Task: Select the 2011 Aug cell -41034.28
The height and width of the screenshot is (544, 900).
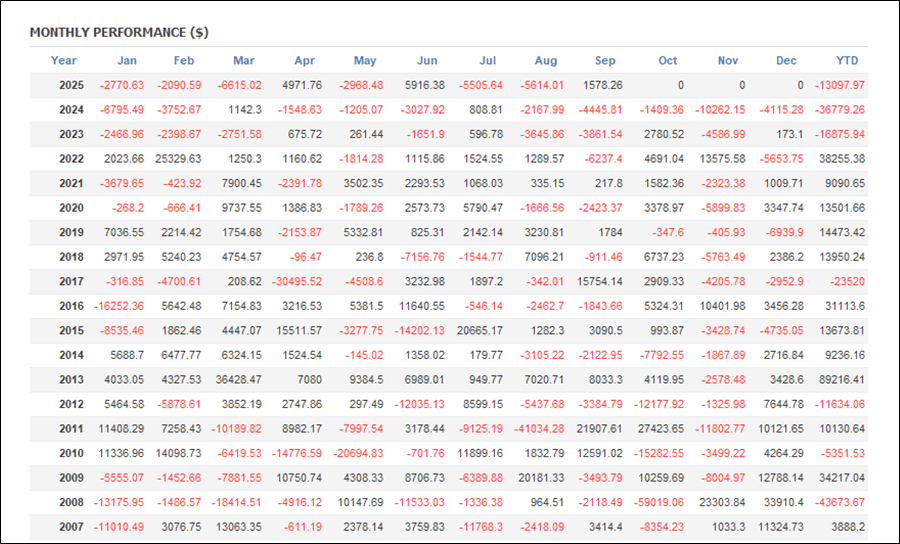Action: [x=536, y=429]
